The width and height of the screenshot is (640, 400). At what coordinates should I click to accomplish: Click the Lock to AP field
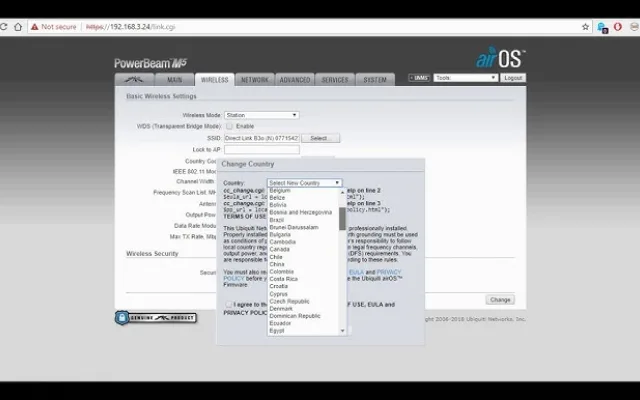click(262, 149)
